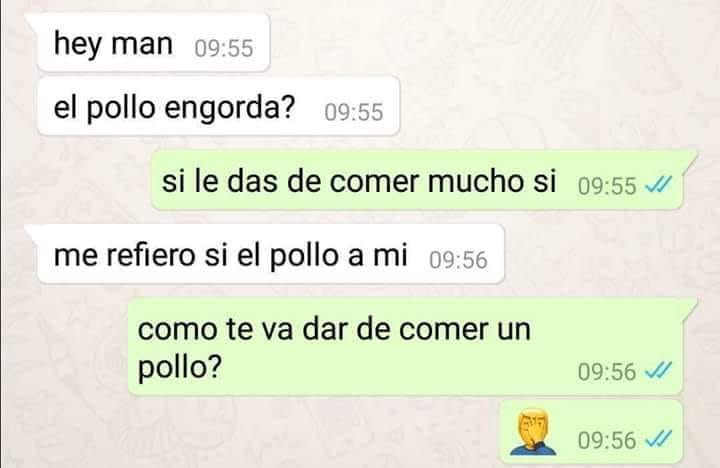Click the 09:55 timestamp on 'el pollo engorda?'

click(x=354, y=112)
